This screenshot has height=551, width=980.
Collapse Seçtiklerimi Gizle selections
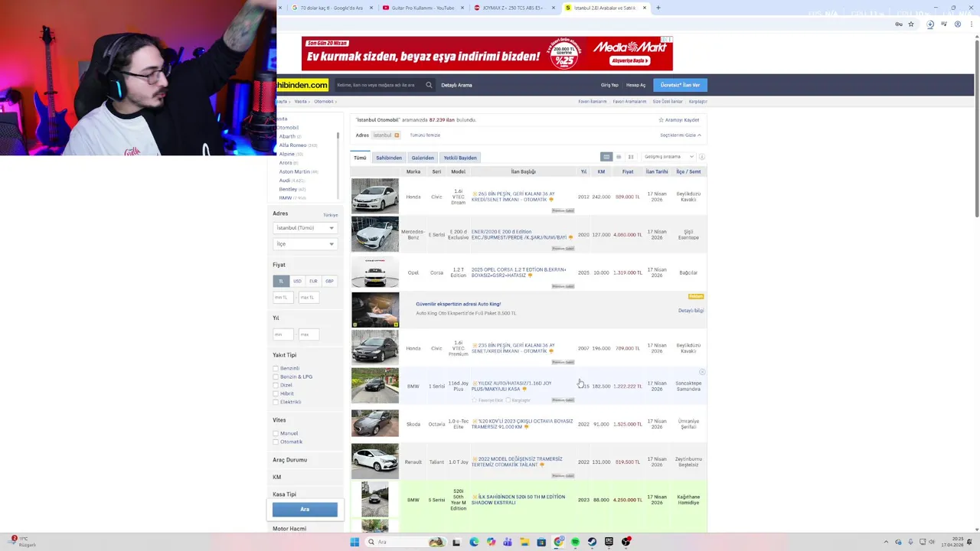(680, 135)
